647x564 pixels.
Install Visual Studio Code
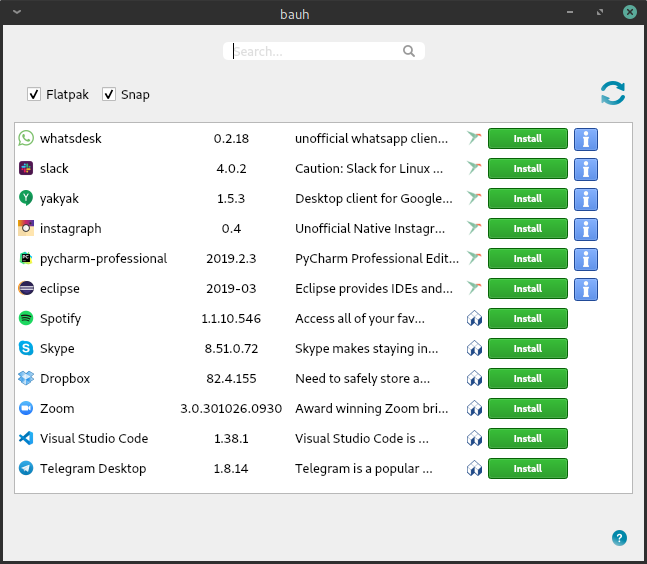point(527,439)
